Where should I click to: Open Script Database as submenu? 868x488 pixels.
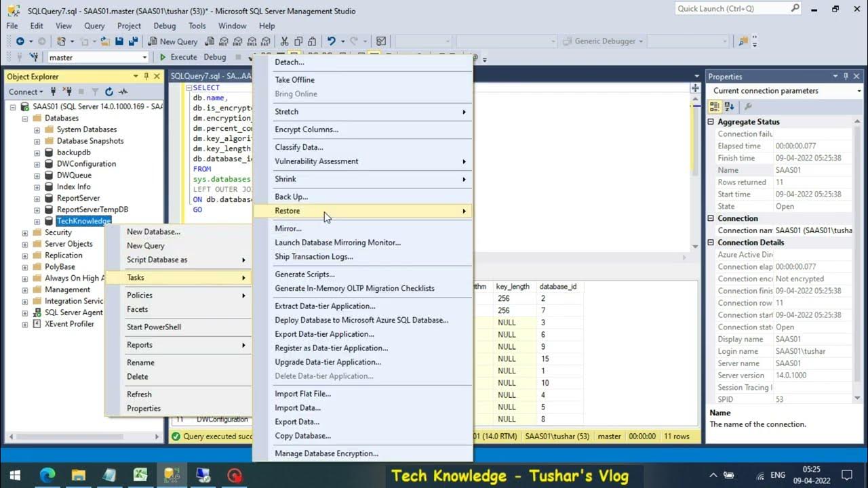179,260
